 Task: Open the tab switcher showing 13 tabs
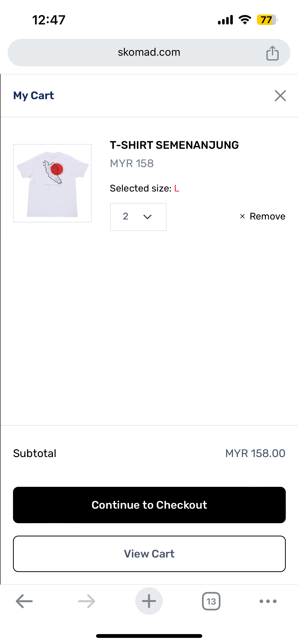(x=211, y=601)
